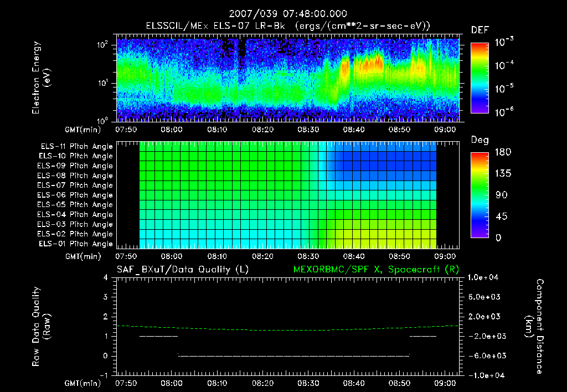Select the ELS-05 Pitch Angle row label
Image resolution: width=567 pixels, height=392 pixels.
[75, 205]
